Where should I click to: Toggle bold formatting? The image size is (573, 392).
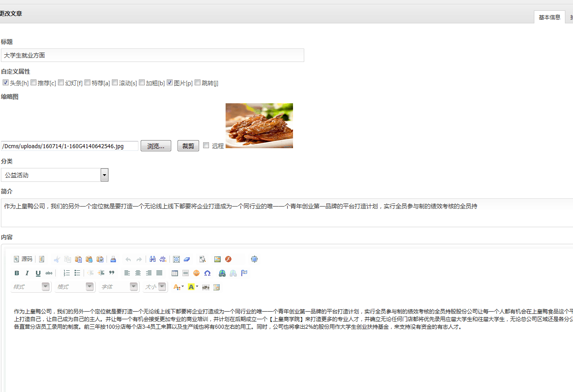click(17, 273)
